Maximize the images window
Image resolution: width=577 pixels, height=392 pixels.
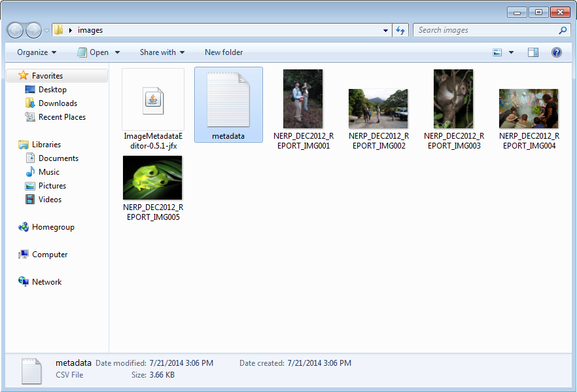click(538, 12)
